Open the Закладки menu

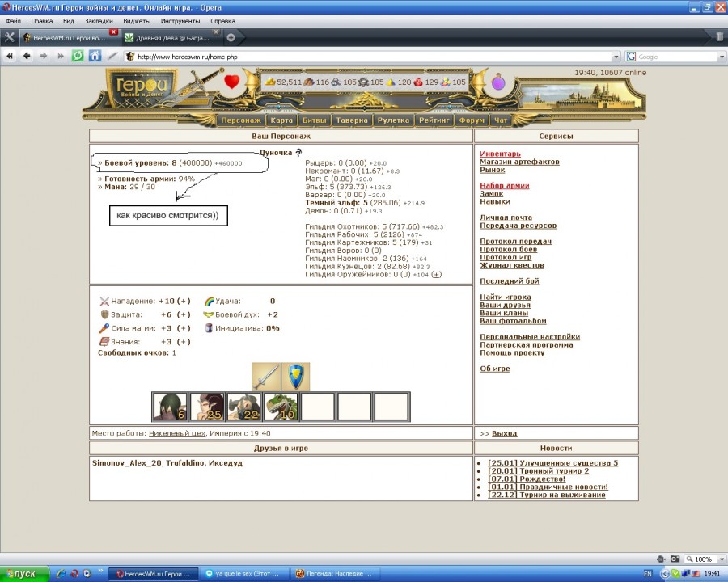pos(99,21)
